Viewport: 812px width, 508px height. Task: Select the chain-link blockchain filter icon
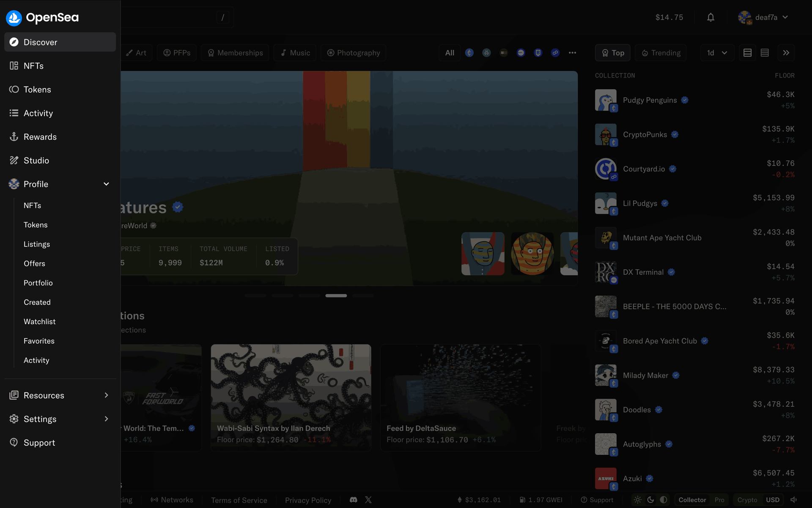pos(555,53)
